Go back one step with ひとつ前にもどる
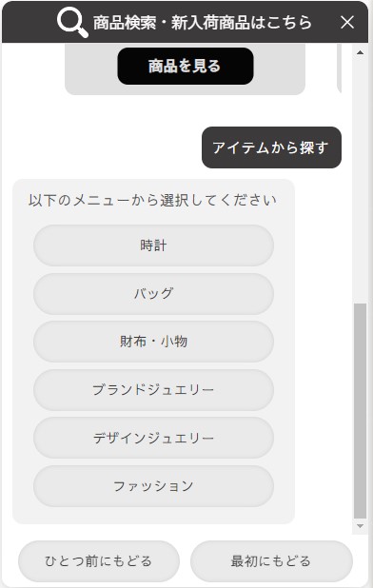This screenshot has width=373, height=588. 99,561
